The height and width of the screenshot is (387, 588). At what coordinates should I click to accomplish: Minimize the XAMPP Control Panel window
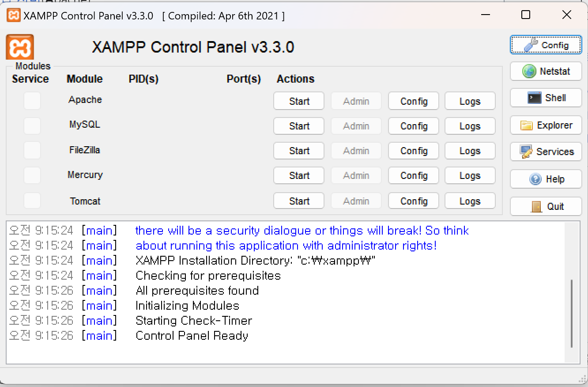click(x=486, y=15)
